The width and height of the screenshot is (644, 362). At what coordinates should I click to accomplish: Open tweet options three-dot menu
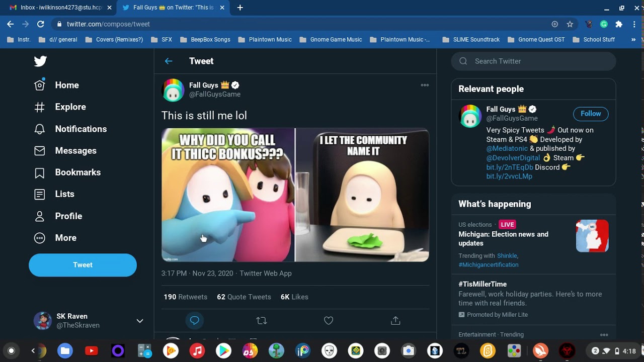tap(425, 85)
